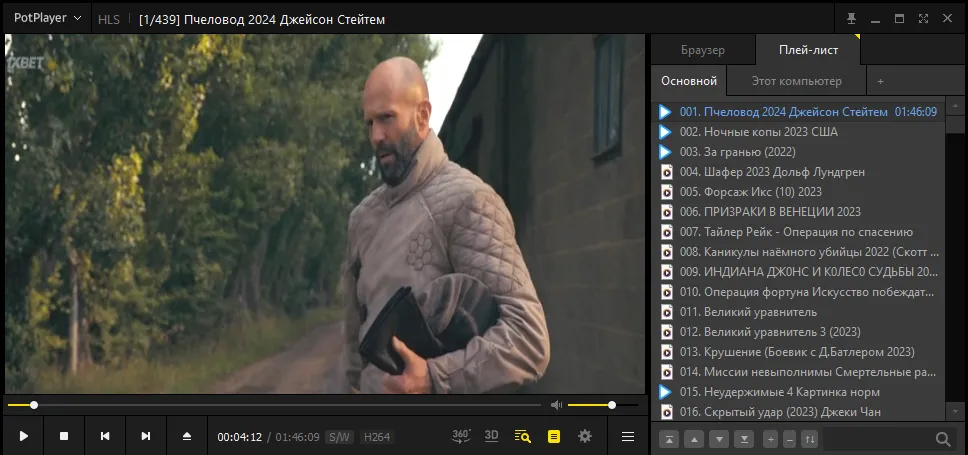Open the PotPlayer dropdown menu

(48, 18)
